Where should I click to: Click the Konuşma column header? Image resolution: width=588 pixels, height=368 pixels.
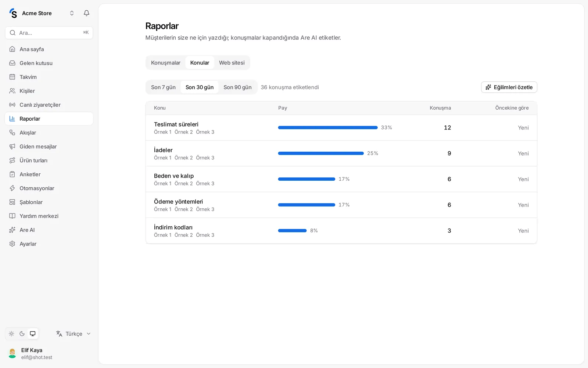coord(440,108)
